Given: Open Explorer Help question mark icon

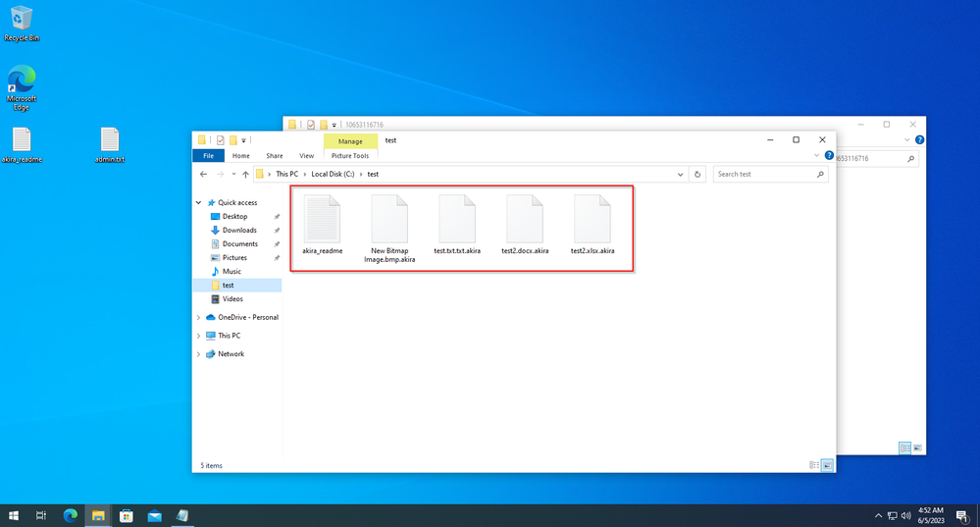Looking at the screenshot, I should pos(829,156).
